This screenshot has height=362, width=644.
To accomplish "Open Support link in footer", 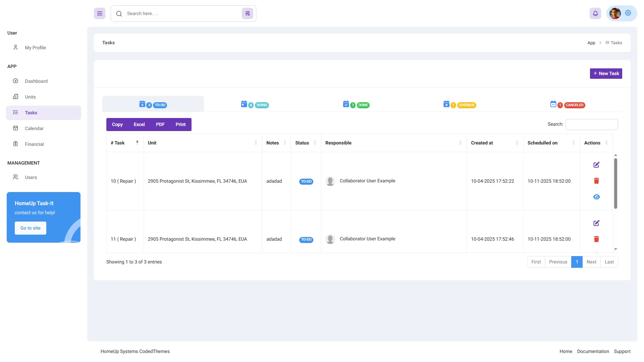I will 622,351.
